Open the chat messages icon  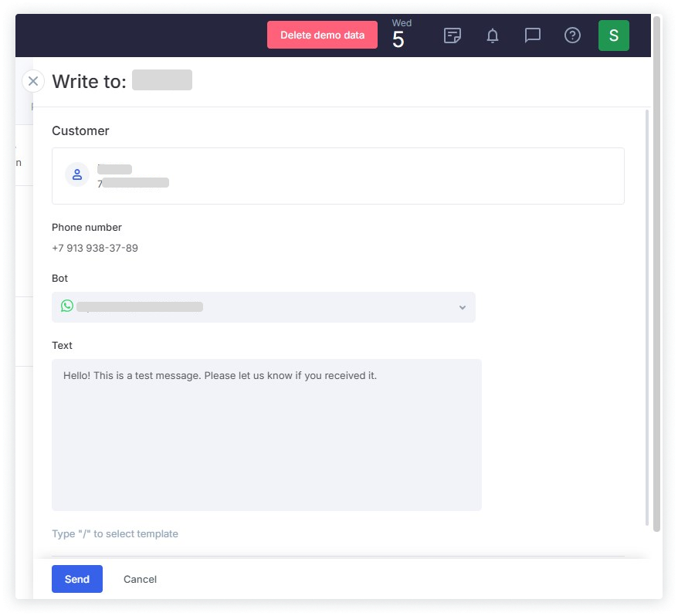click(532, 36)
